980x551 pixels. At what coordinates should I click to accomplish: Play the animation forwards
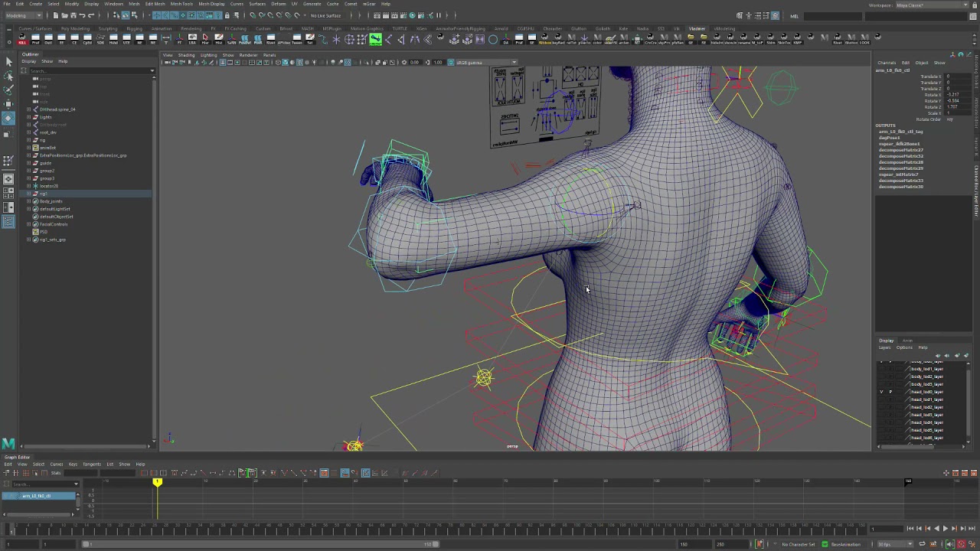(945, 529)
